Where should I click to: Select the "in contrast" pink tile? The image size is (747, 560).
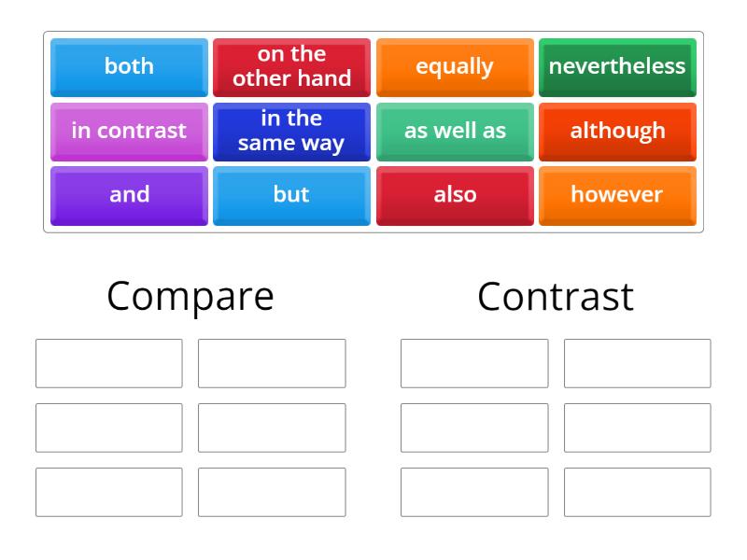pos(128,131)
